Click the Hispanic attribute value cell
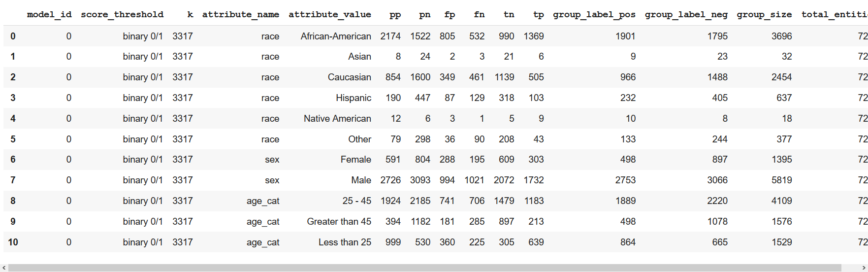The height and width of the screenshot is (272, 868). coord(354,98)
